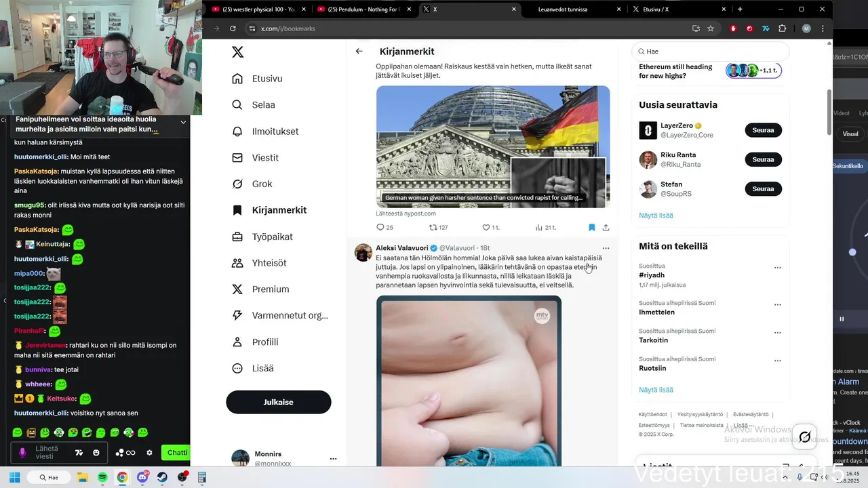Open more options for Tarkoitin trend
Image resolution: width=868 pixels, height=488 pixels.
778,333
